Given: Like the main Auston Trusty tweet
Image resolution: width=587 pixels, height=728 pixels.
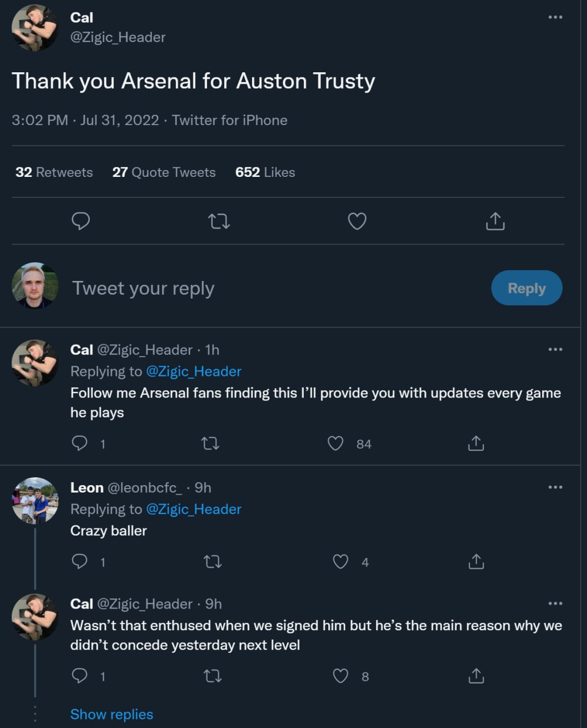Looking at the screenshot, I should (357, 221).
